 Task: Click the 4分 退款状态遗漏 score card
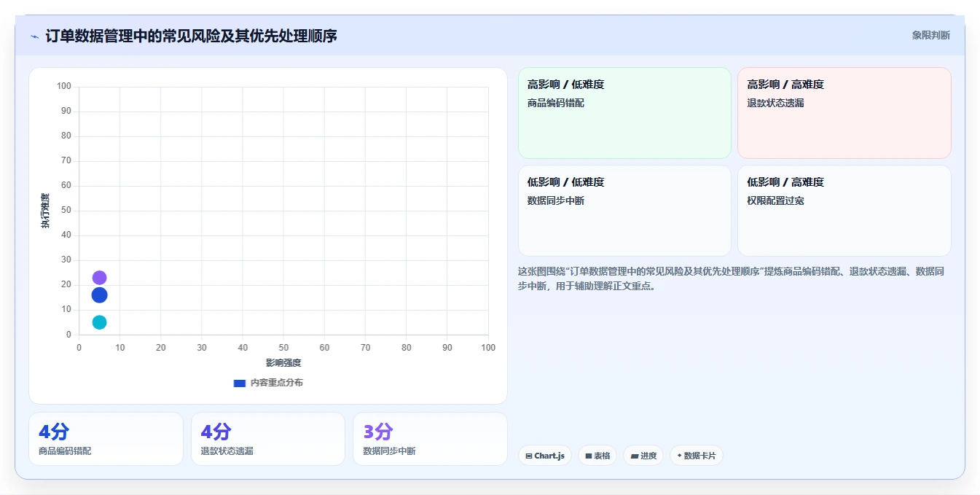pos(268,439)
